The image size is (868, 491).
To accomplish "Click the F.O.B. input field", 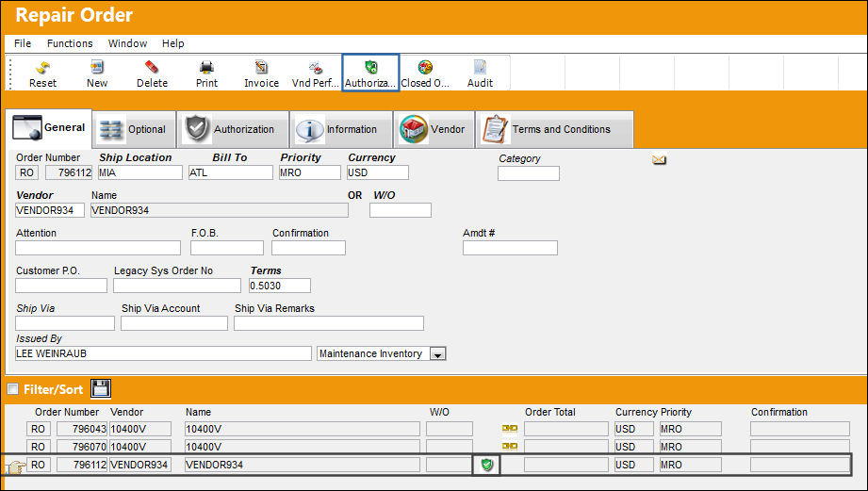I will tap(227, 248).
